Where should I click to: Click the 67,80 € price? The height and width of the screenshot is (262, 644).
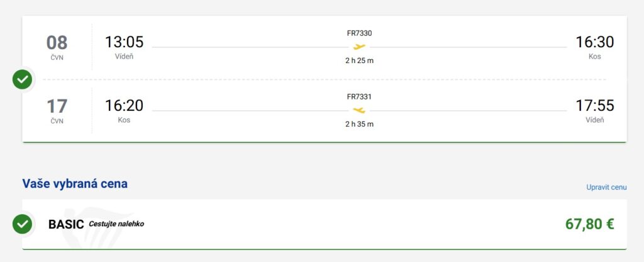(x=589, y=224)
